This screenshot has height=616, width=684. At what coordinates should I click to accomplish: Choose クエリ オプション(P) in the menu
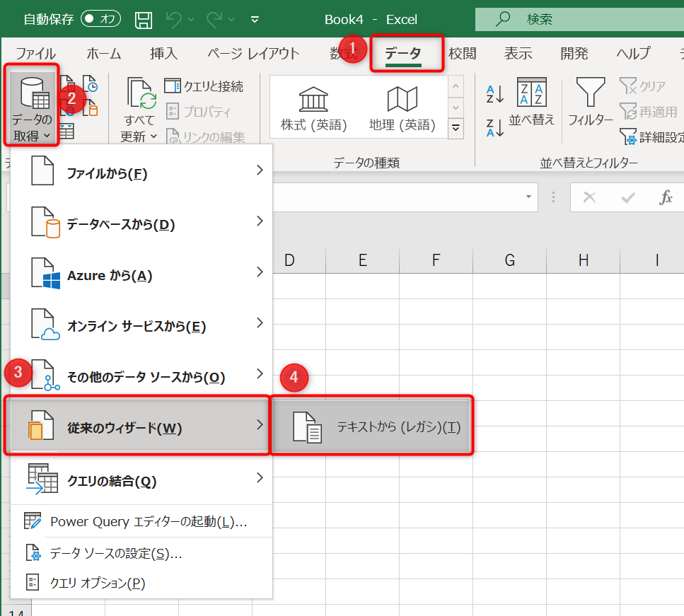click(141, 583)
